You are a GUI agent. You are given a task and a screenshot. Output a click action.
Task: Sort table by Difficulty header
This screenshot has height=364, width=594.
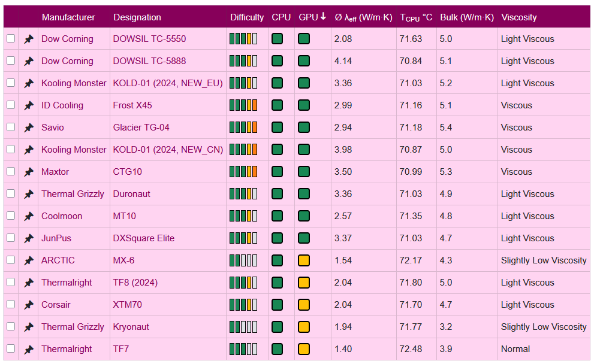click(246, 17)
